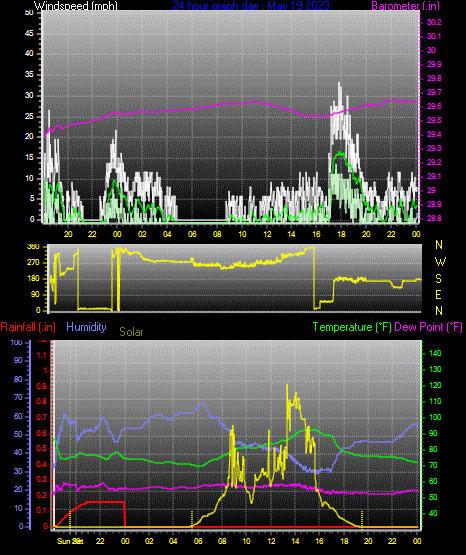This screenshot has height=555, width=466.
Task: Click the '29.6' barometer axis value
Action: pyautogui.click(x=434, y=107)
